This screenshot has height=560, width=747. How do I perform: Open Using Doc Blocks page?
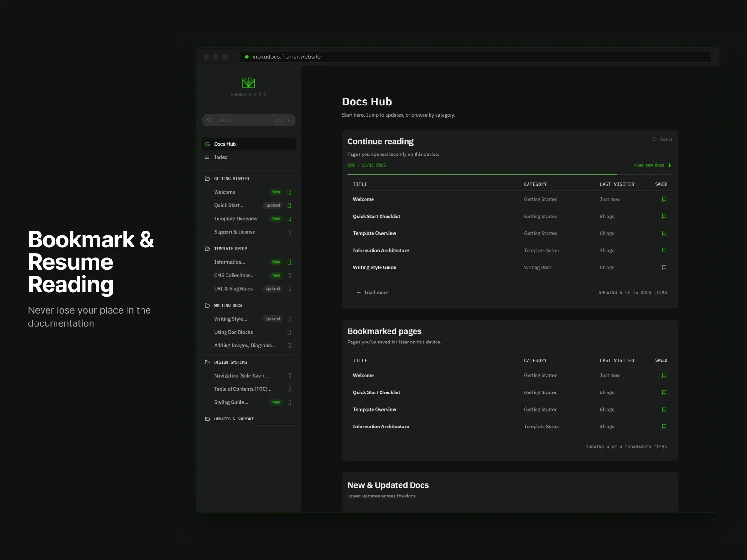click(233, 333)
